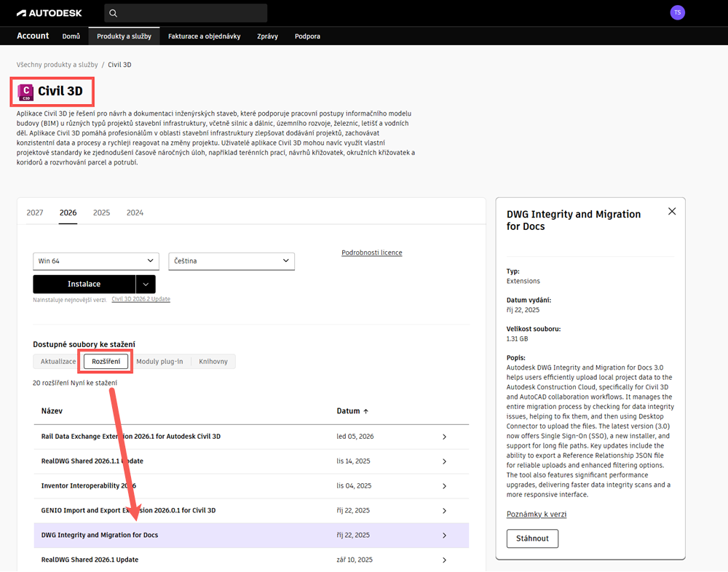Open Inventor Interoperability 2026 row chevron
Viewport: 728px width, 572px height.
coord(444,486)
